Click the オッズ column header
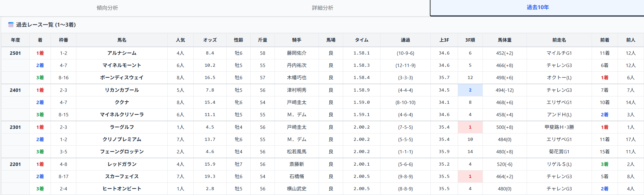 coord(210,40)
